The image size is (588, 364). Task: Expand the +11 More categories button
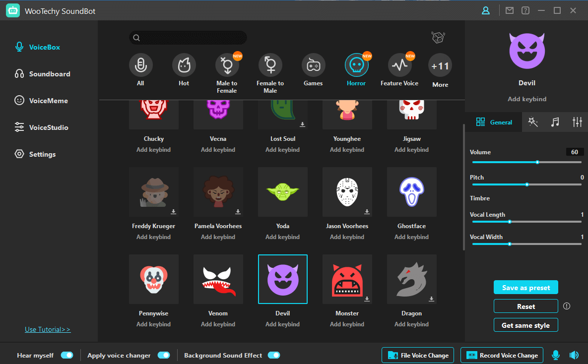pos(440,66)
